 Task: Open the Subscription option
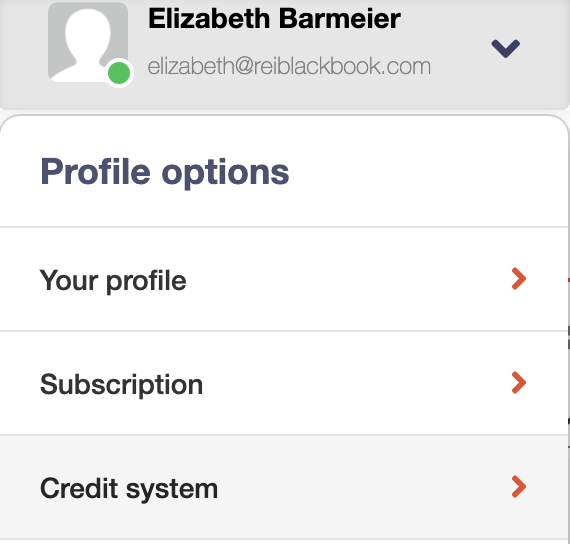point(284,383)
